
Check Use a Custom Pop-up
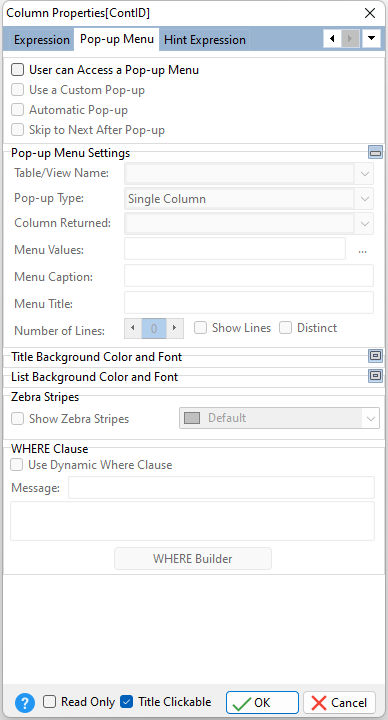(17, 90)
